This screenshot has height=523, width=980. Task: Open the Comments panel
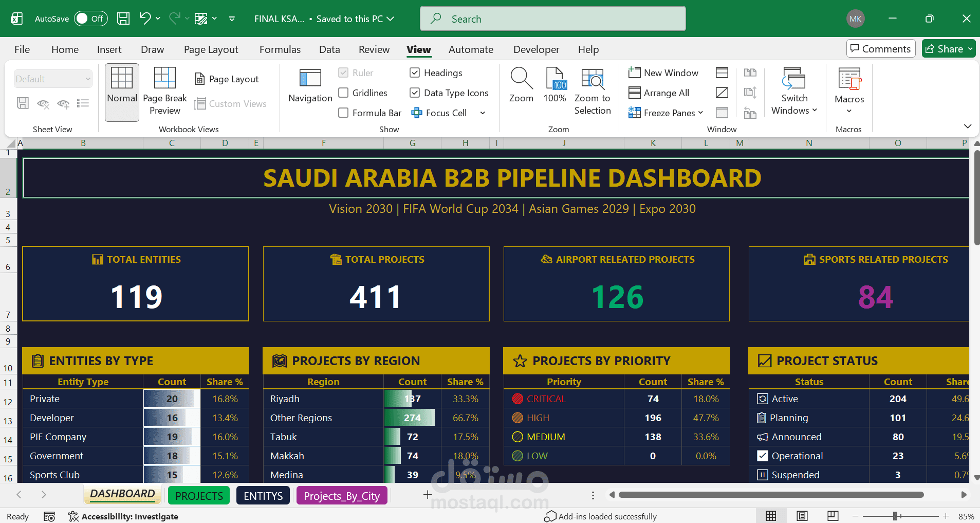click(880, 48)
